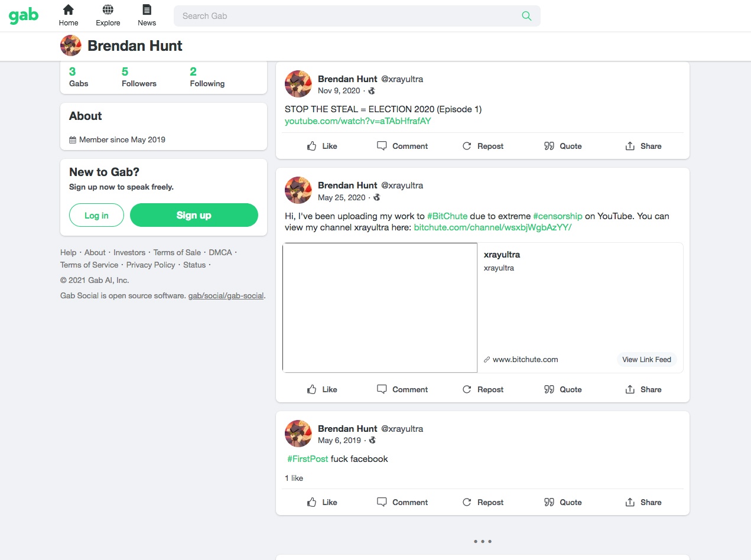Open the Terms of Sale link
The width and height of the screenshot is (751, 560).
click(x=177, y=252)
